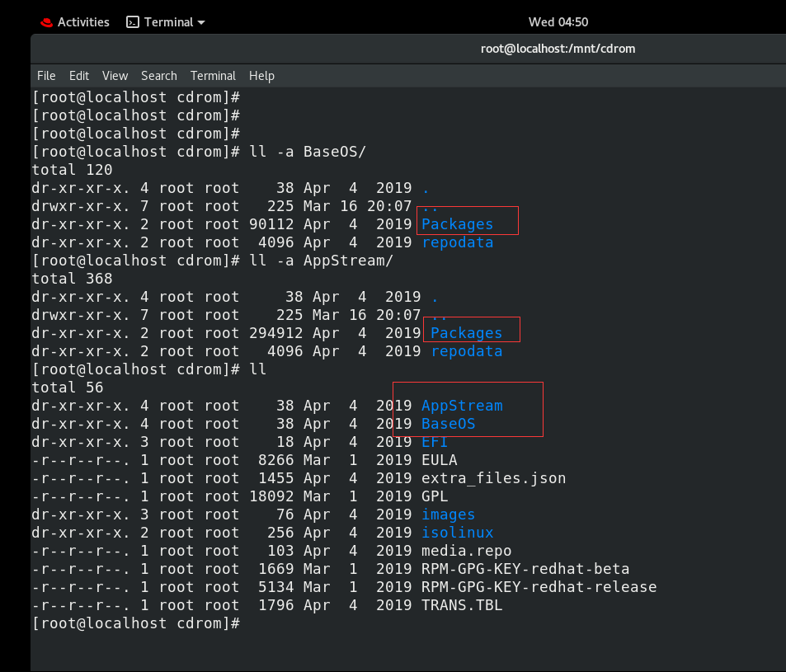This screenshot has width=786, height=672.
Task: Click the 'total 56' output line
Action: tap(68, 388)
